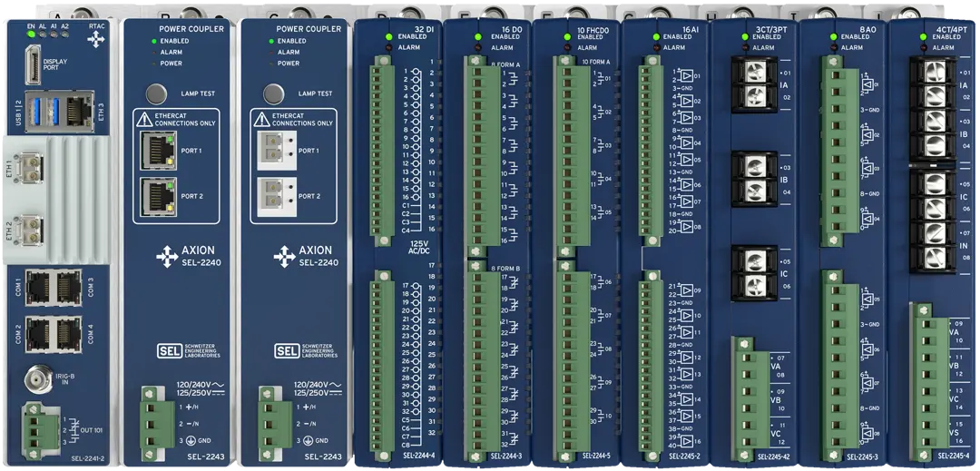Click ground symbol on RJ45 power coupler

(x=191, y=440)
